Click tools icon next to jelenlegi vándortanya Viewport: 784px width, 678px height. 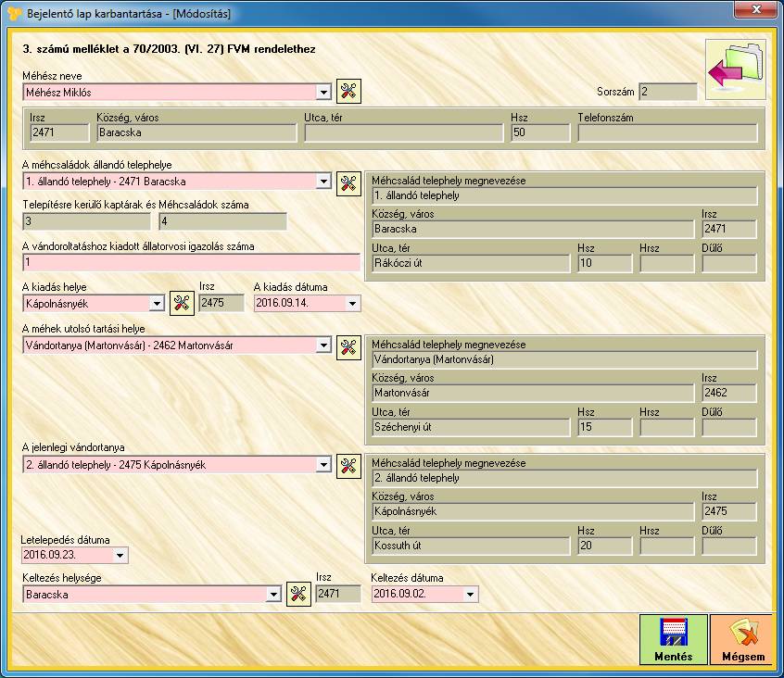tap(348, 466)
